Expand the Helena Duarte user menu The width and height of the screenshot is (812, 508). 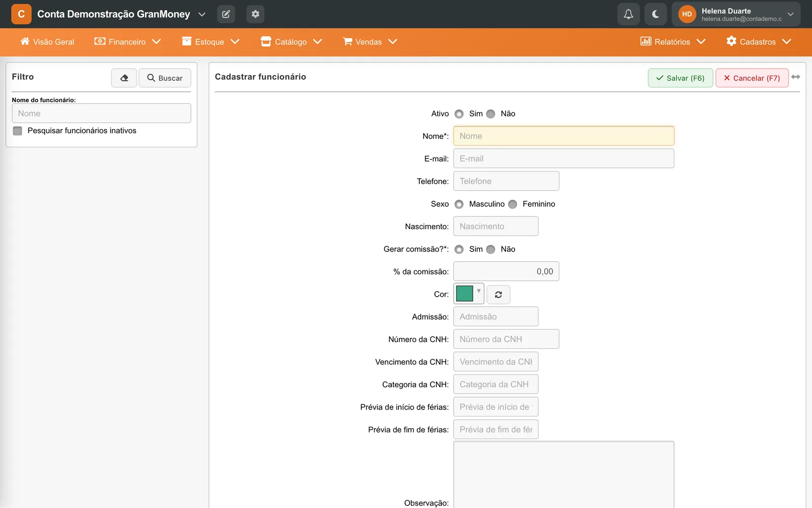pos(736,14)
